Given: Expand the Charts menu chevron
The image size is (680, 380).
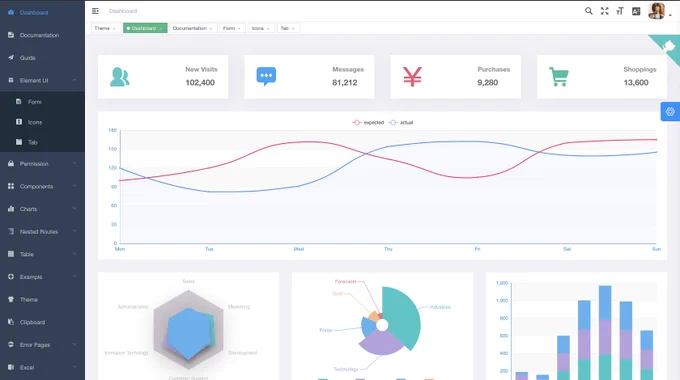Looking at the screenshot, I should pos(74,209).
